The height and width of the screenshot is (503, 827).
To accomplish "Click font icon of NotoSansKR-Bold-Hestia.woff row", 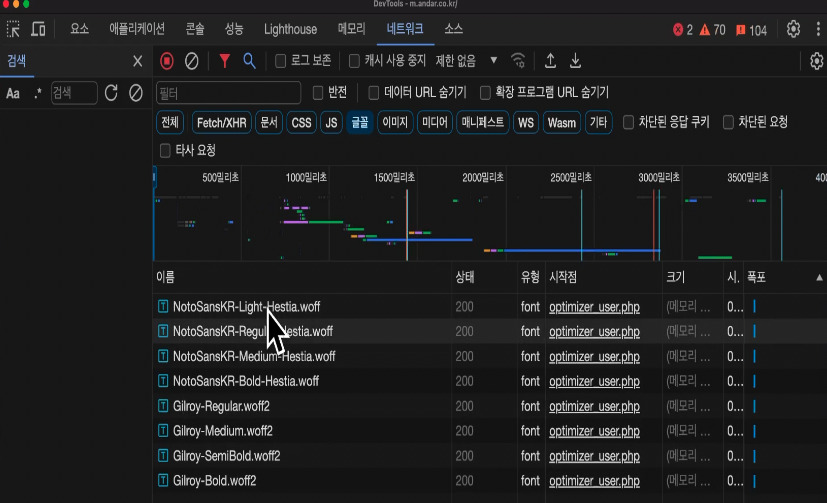I will pos(163,381).
